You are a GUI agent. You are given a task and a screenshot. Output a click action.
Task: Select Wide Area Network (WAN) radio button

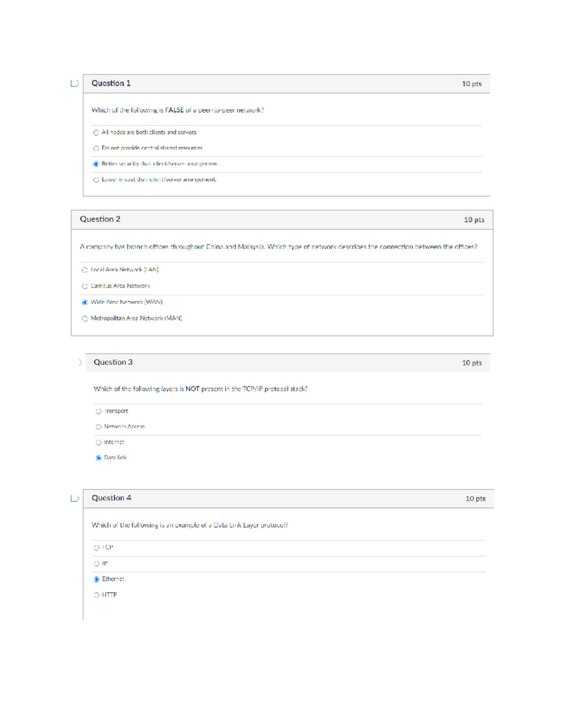(x=85, y=302)
